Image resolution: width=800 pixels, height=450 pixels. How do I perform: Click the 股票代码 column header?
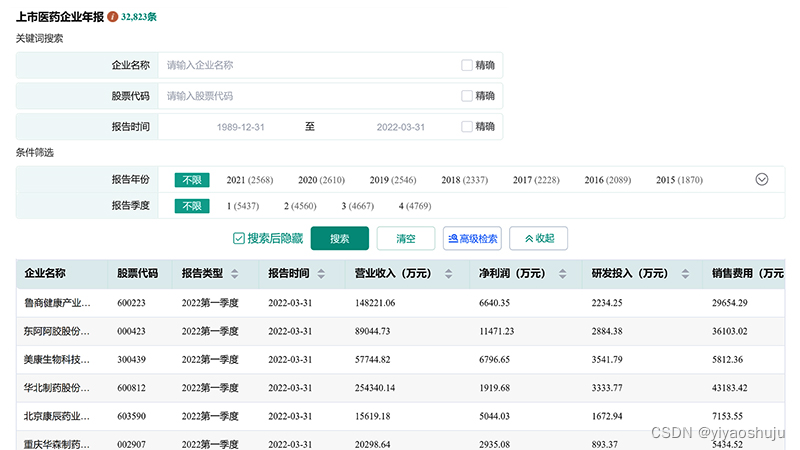[x=137, y=273]
